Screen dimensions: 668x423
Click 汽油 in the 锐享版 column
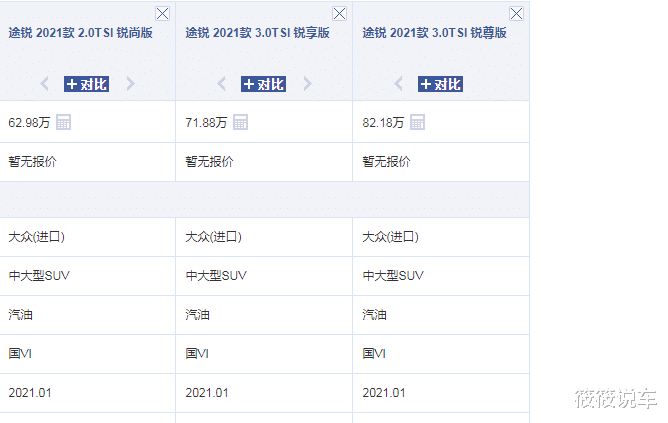[197, 315]
